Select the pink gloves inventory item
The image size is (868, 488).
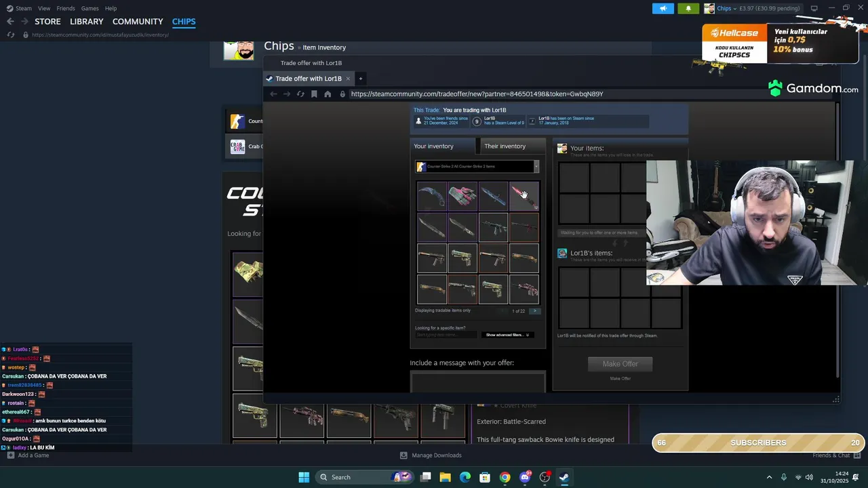point(462,197)
